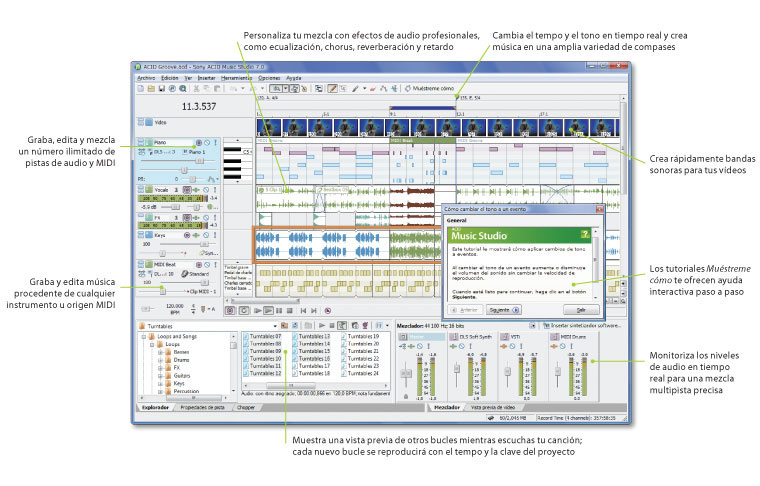This screenshot has height=486, width=760.
Task: Open the Ayuda menu
Action: pyautogui.click(x=294, y=78)
